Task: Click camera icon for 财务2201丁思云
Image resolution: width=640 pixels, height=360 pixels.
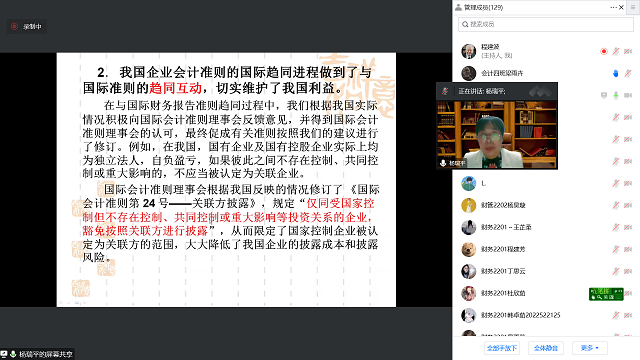Action: point(628,271)
